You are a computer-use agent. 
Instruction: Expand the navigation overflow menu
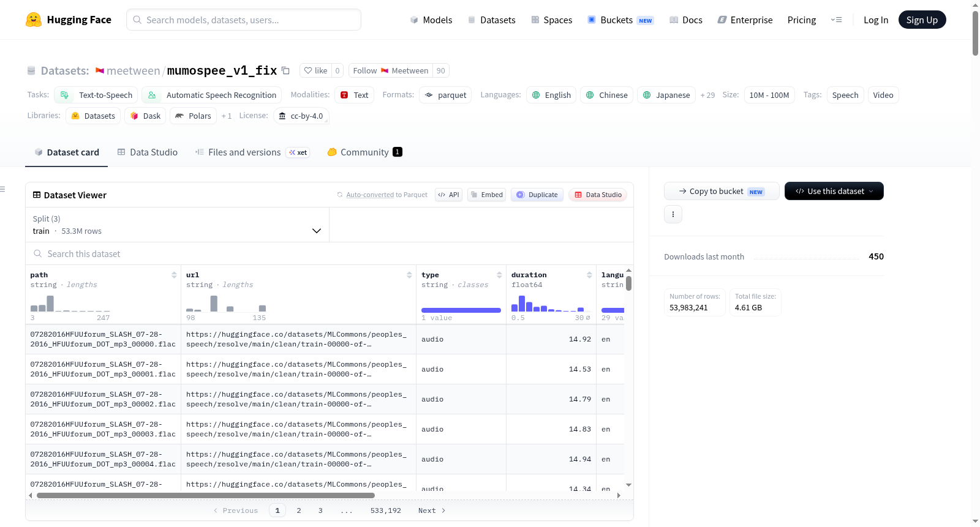click(x=836, y=20)
